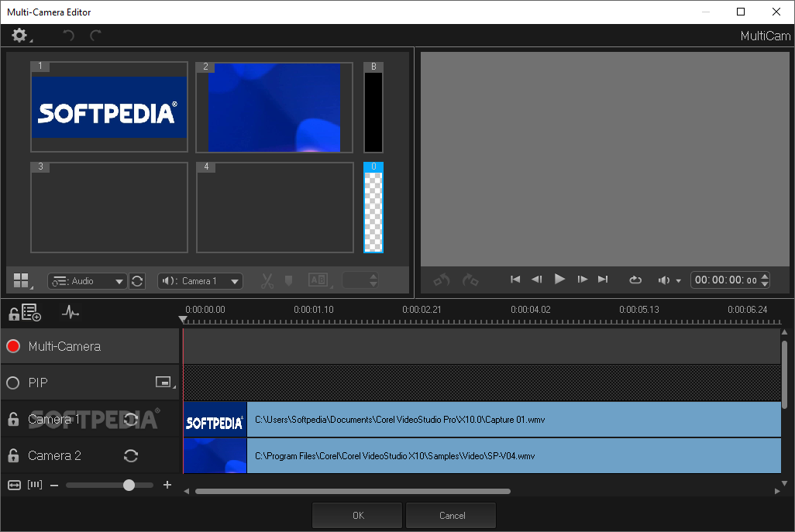Select the Multi-Camera track radio button
795x532 pixels.
click(x=13, y=347)
